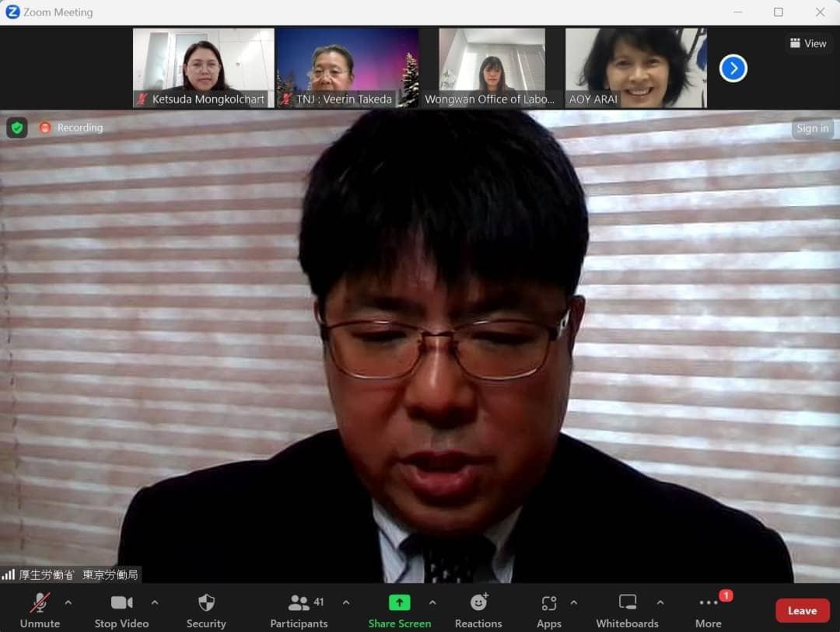This screenshot has width=840, height=632.
Task: Select Ketsuda Mongkolchart video thumbnail
Action: coord(203,68)
